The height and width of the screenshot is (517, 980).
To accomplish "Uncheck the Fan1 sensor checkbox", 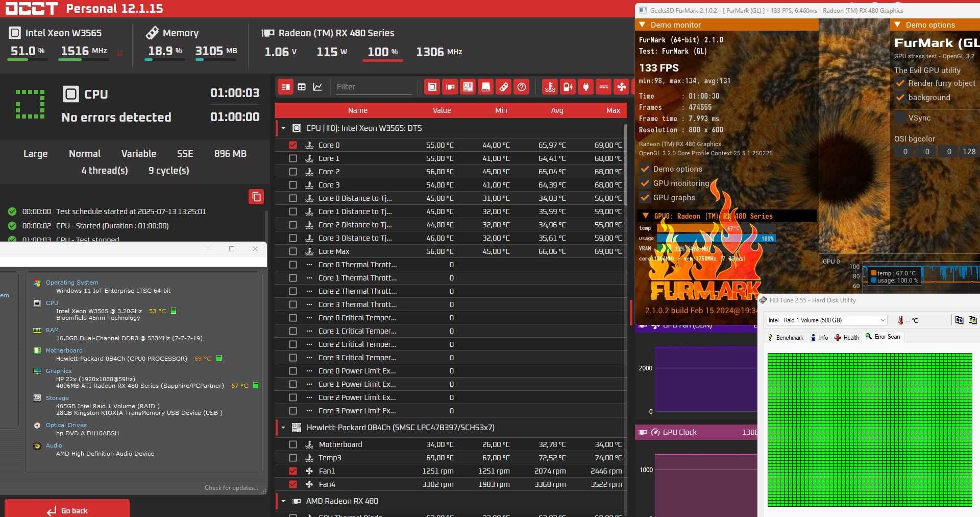I will pyautogui.click(x=293, y=471).
